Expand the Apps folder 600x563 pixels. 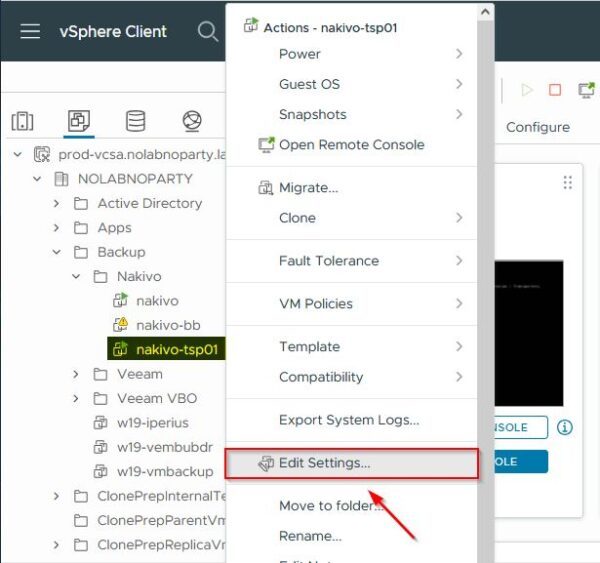coord(57,228)
